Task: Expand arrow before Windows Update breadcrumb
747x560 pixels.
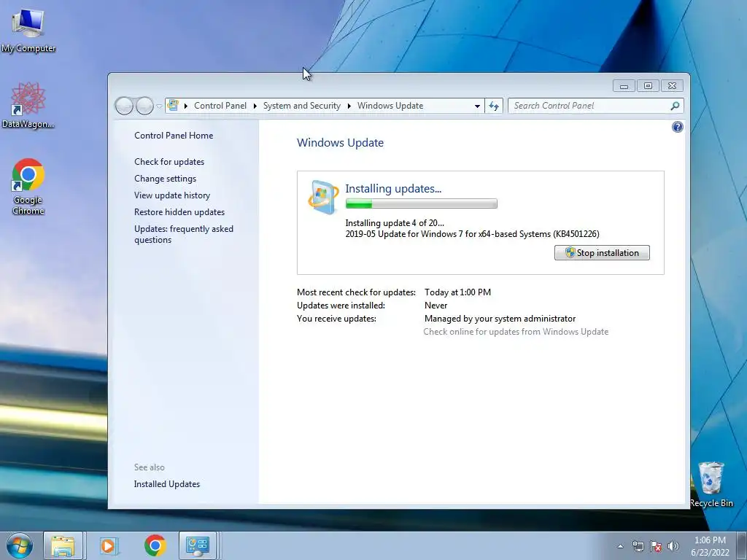Action: click(349, 106)
